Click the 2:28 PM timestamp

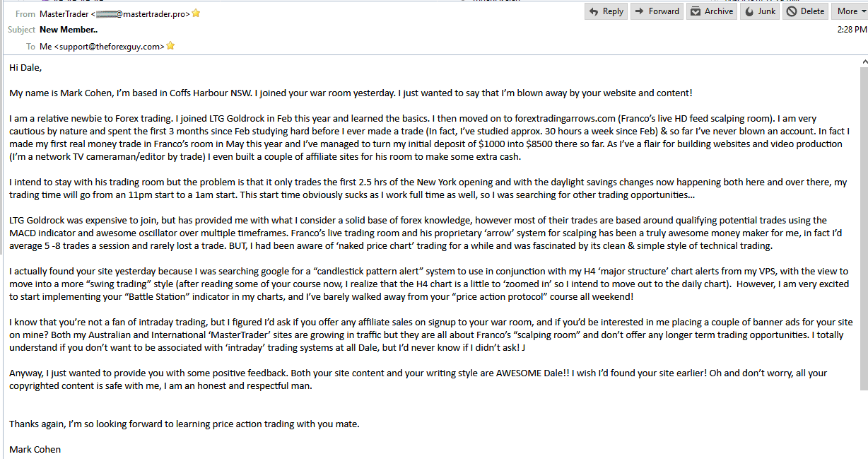click(850, 30)
